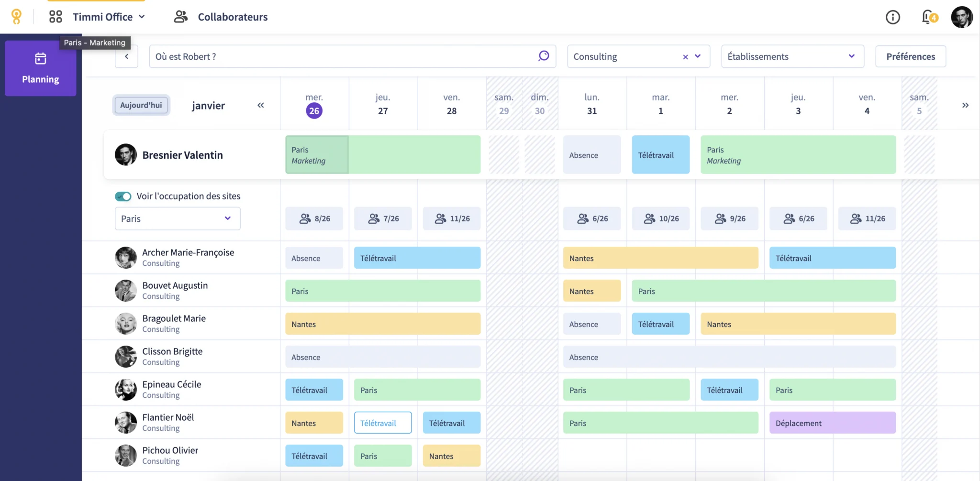Viewport: 980px width, 481px height.
Task: Click the search magnifier icon
Action: pos(544,56)
